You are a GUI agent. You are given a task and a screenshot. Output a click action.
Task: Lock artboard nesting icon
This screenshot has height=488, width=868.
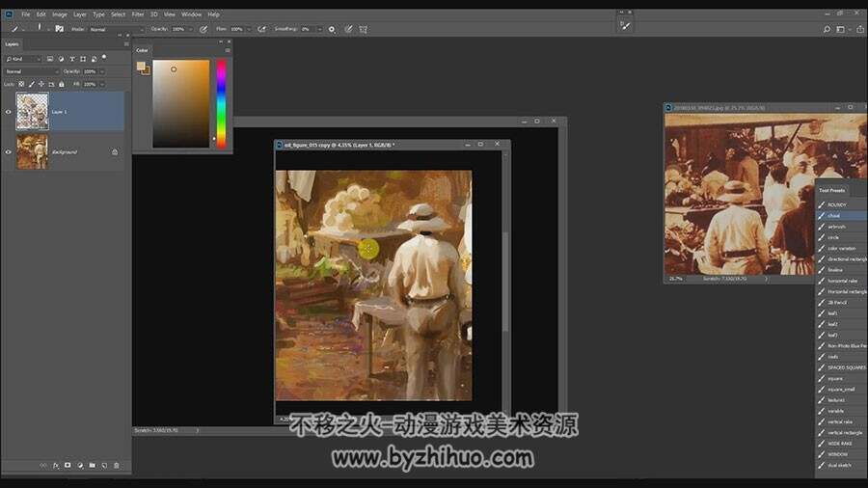click(51, 84)
